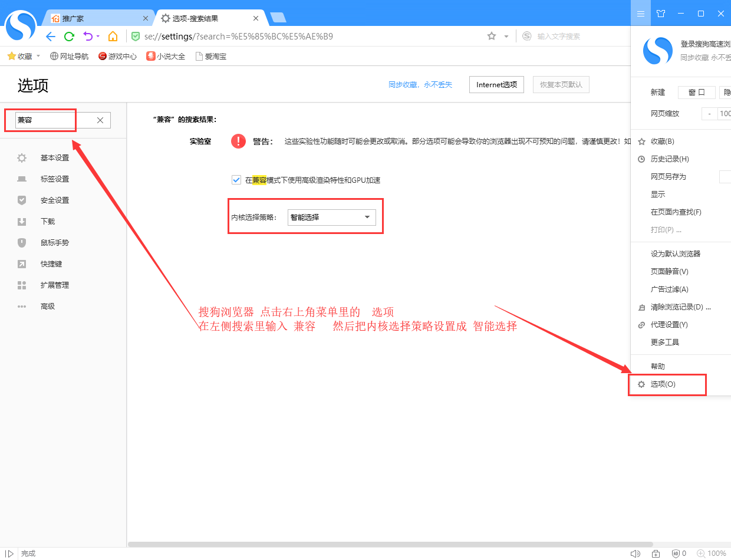Click the purple undo-close-tab icon

click(88, 37)
